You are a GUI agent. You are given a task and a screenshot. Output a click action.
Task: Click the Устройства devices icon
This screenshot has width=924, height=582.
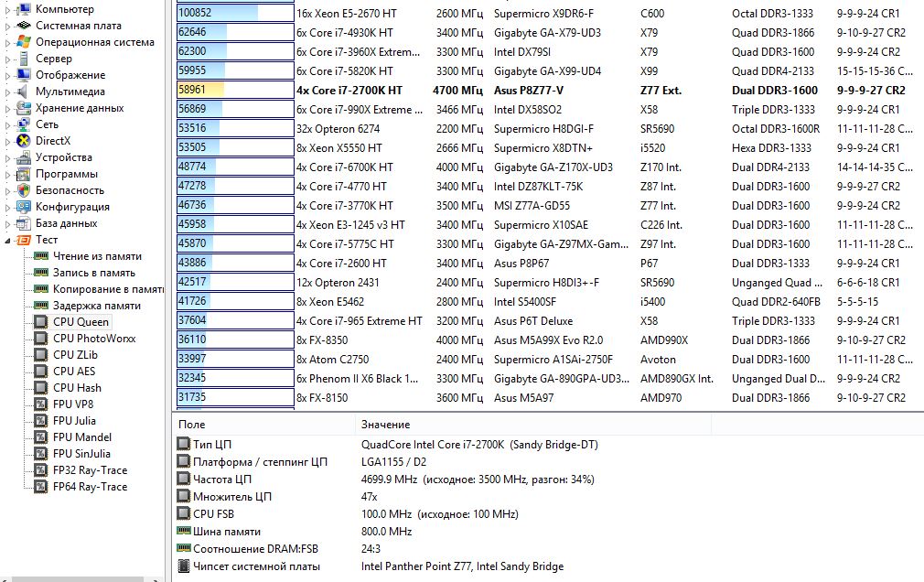[24, 157]
